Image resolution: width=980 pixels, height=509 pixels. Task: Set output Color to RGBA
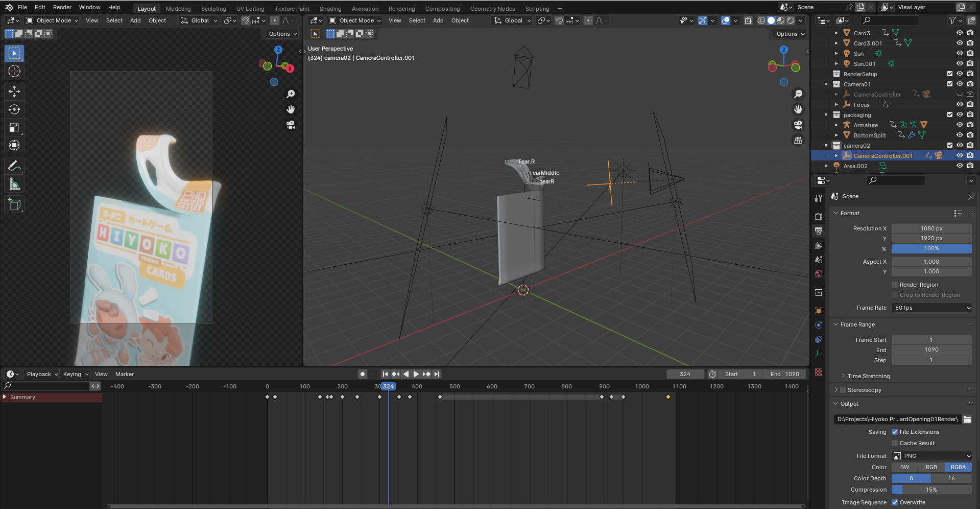958,467
